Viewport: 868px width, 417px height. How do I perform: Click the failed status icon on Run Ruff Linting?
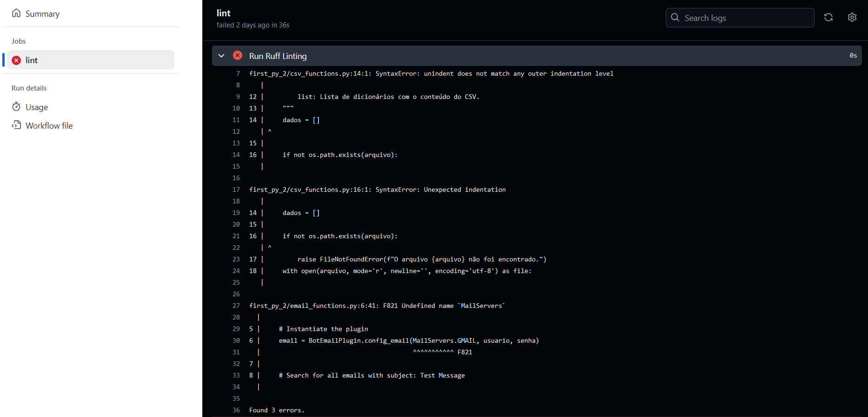[x=238, y=56]
